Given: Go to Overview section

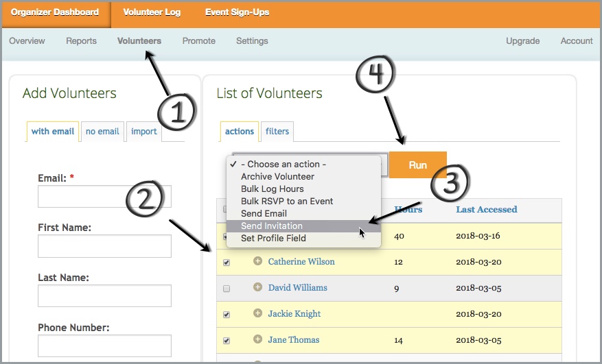Looking at the screenshot, I should pos(27,40).
